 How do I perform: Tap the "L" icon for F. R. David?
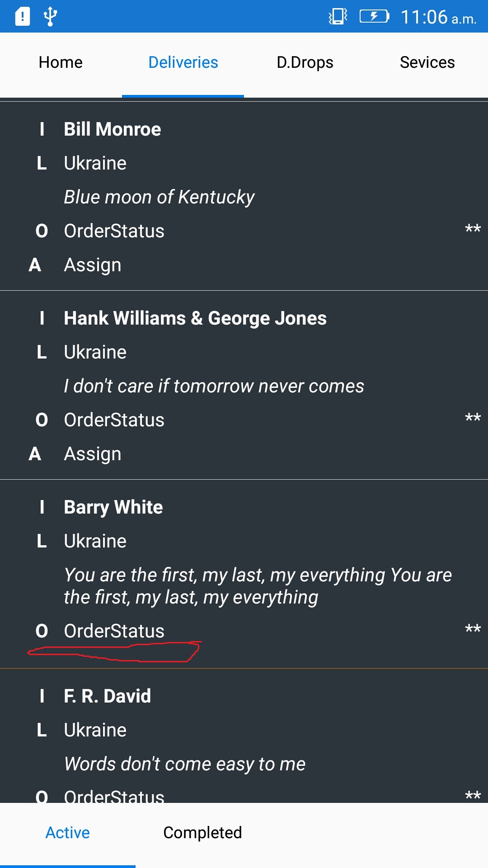(x=43, y=729)
